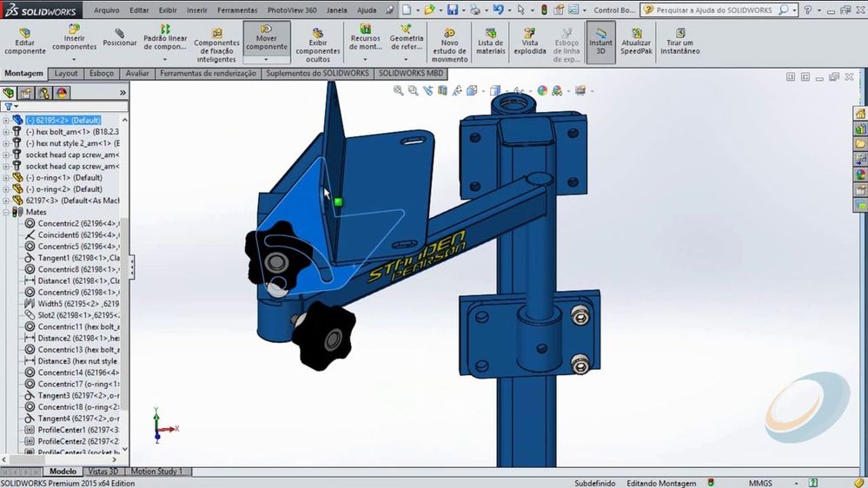This screenshot has width=868, height=488.
Task: Click the New document icon
Action: (407, 10)
